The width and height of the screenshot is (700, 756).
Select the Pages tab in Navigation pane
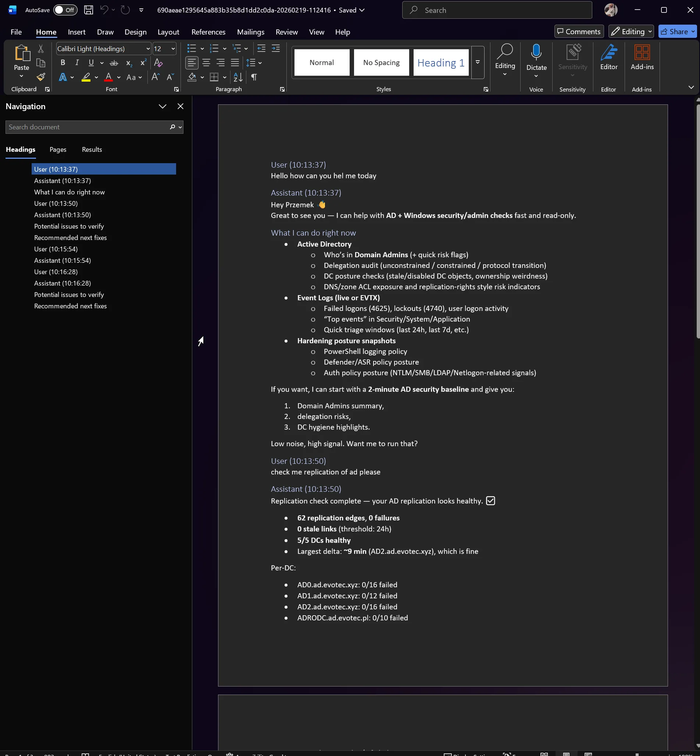(x=58, y=150)
